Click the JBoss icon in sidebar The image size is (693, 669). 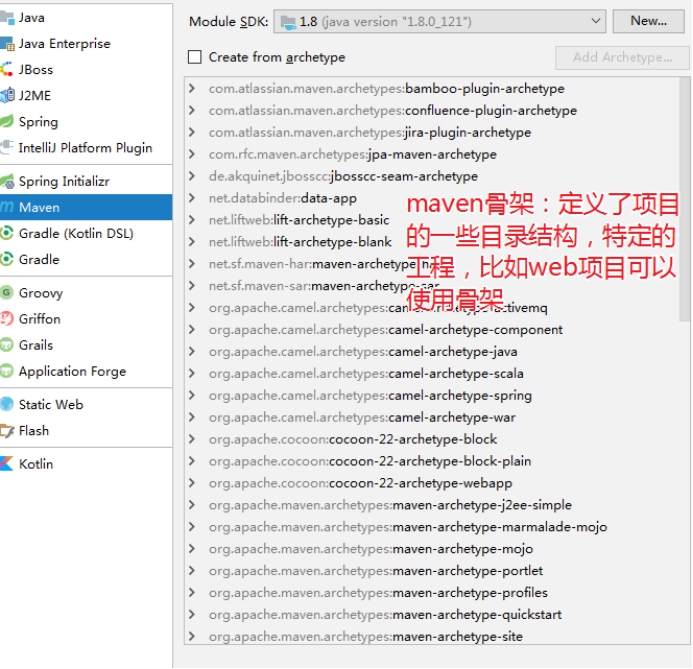pos(7,70)
